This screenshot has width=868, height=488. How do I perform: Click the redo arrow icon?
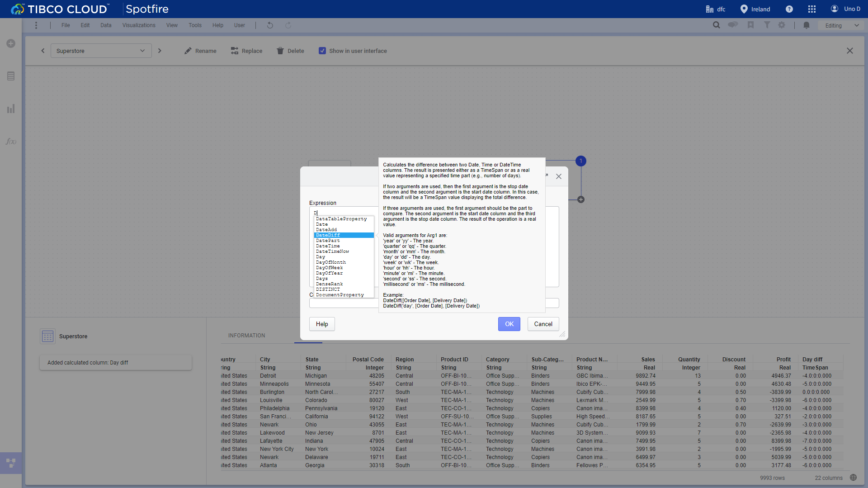tap(288, 25)
